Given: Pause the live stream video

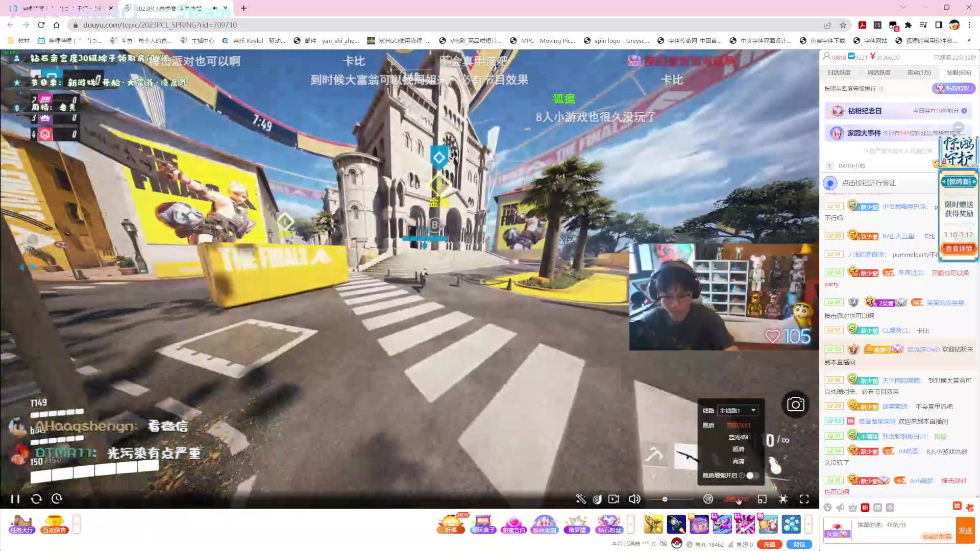Looking at the screenshot, I should [15, 499].
